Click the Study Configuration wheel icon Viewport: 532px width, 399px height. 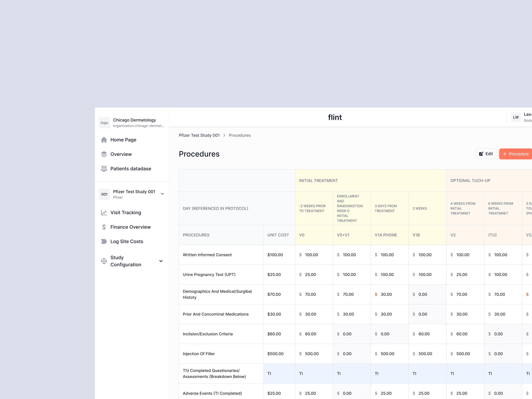[x=104, y=261]
